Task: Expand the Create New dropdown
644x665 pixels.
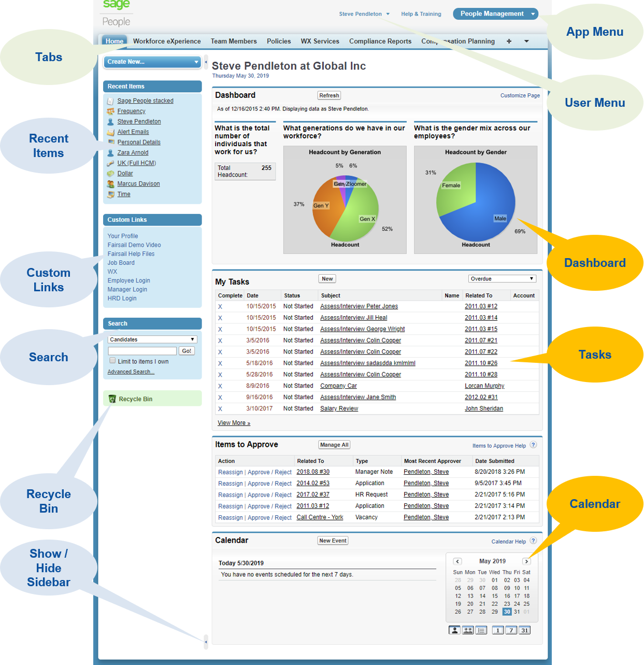Action: pyautogui.click(x=152, y=62)
